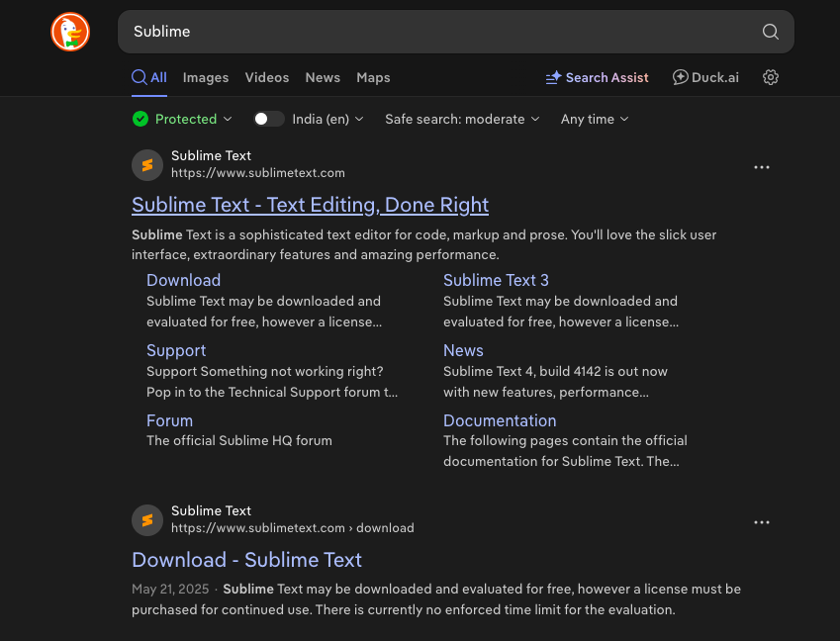Open the second result's three-dot menu
This screenshot has width=840, height=641.
click(761, 522)
